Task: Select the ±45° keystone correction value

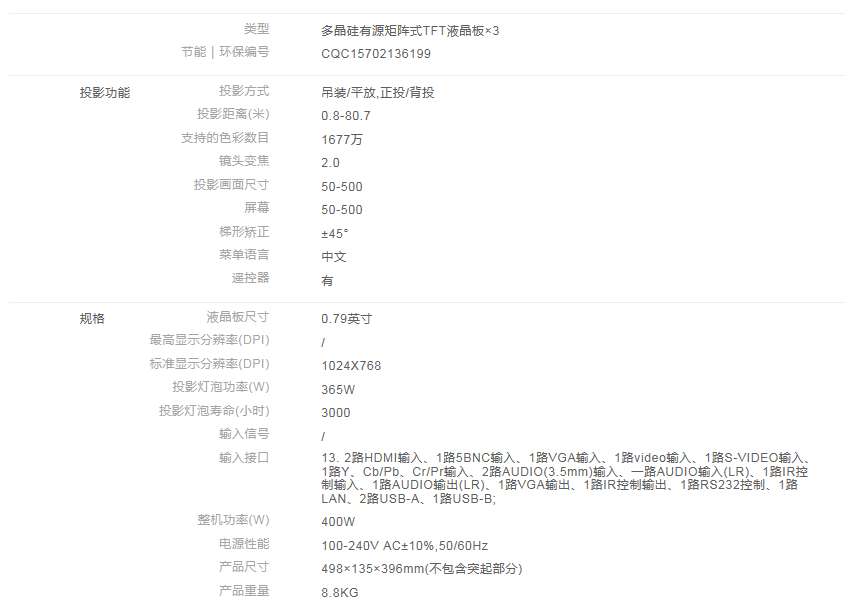Action: tap(335, 234)
